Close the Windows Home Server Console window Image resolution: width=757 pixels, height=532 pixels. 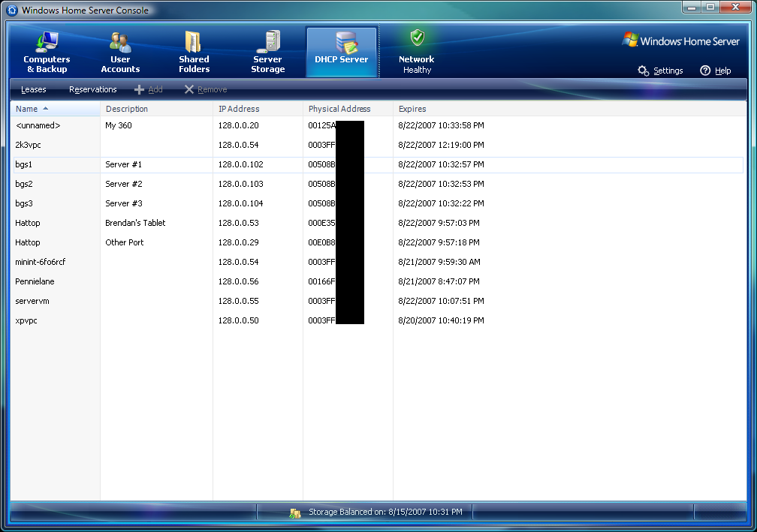click(736, 8)
